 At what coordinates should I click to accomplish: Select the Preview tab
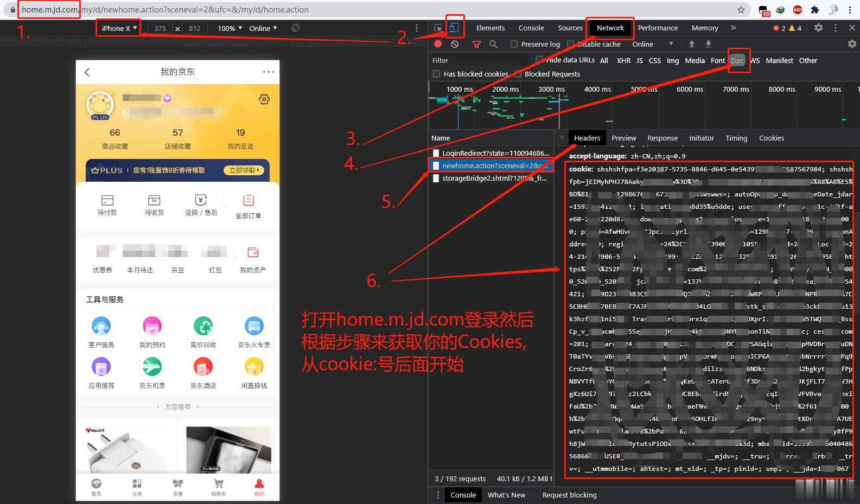pyautogui.click(x=624, y=138)
